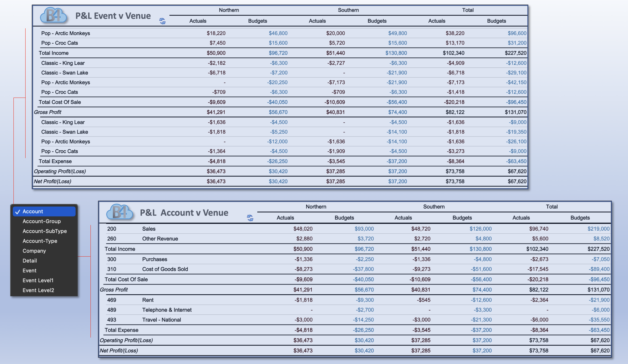Click Pop - Croc Cats income row label
The image size is (628, 364).
59,43
